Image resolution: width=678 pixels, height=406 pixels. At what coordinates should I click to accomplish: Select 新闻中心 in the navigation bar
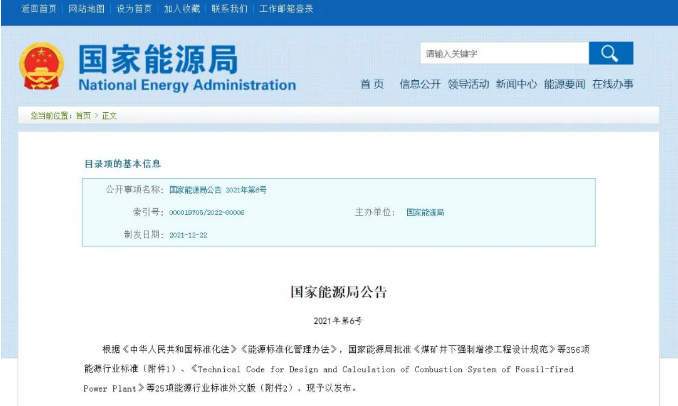[x=516, y=84]
